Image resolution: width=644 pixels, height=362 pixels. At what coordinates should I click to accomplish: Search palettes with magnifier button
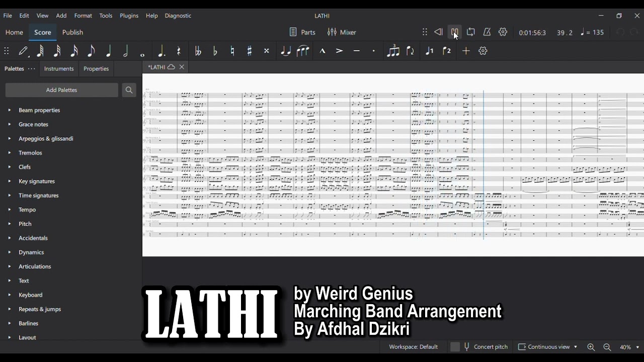click(129, 90)
